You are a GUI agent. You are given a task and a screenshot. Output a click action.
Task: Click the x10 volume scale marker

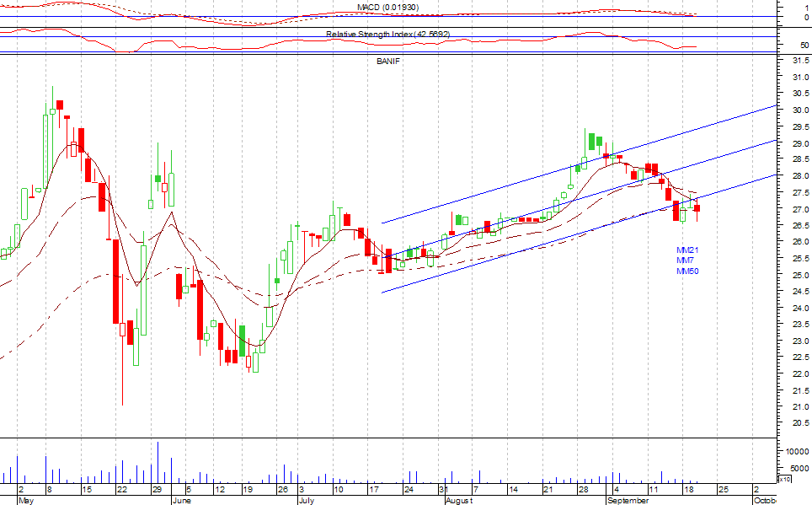[785, 479]
